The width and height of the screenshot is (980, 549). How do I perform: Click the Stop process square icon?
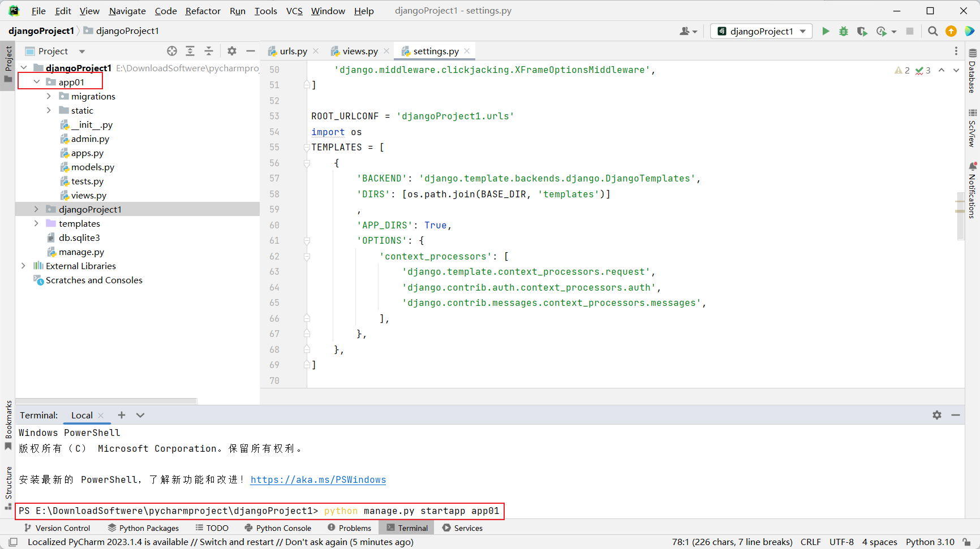coord(910,31)
